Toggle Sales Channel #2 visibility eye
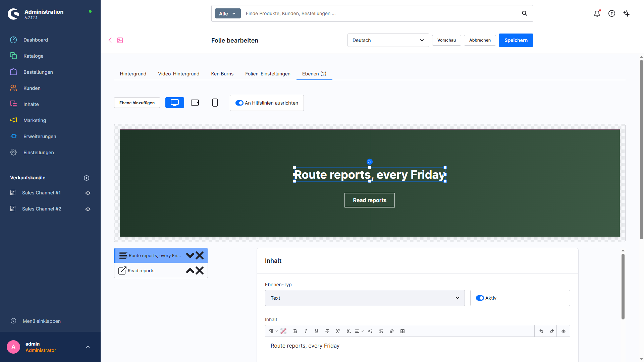The width and height of the screenshot is (644, 362). click(88, 209)
